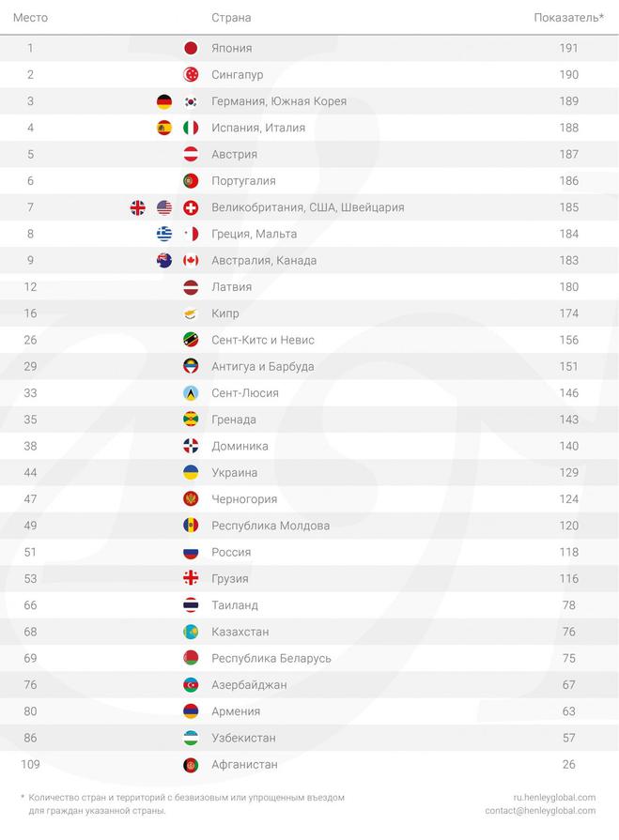Open the ru.henleyglobal.com link
This screenshot has width=619, height=840.
point(554,798)
